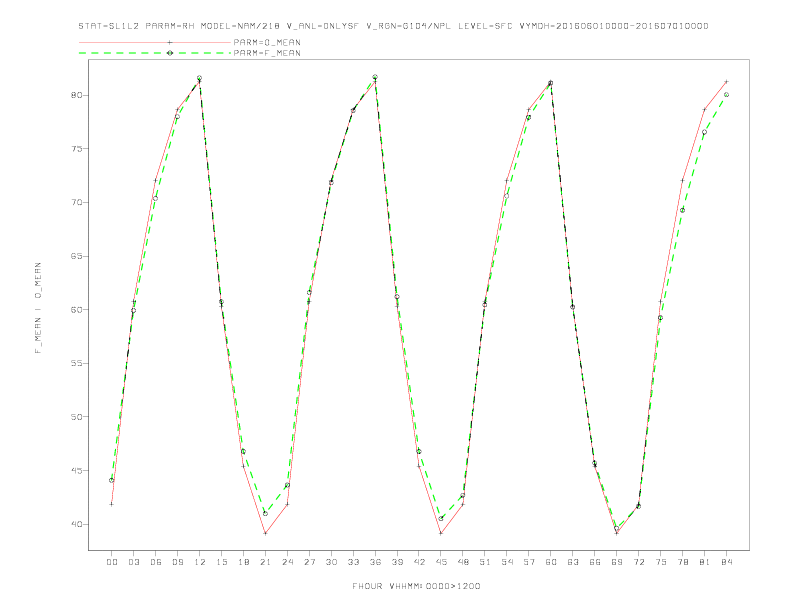Screen dimensions: 792x612
Task: Click the y-axis label F_MEAN | O_MEAN
Action: (38, 308)
